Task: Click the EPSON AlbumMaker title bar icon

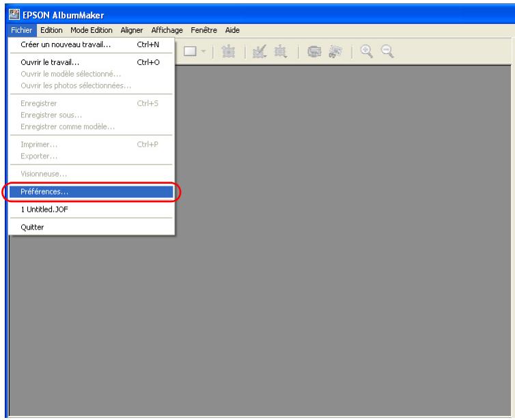Action: [x=14, y=15]
